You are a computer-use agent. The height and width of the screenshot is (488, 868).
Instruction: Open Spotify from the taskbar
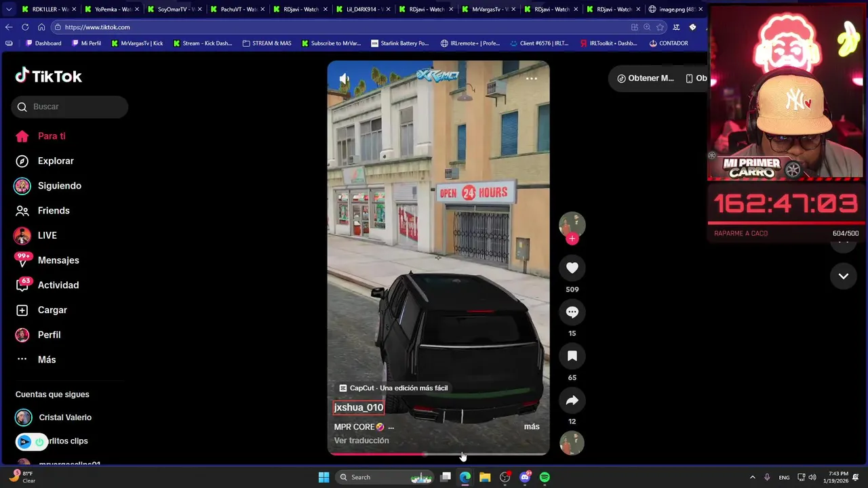(545, 477)
